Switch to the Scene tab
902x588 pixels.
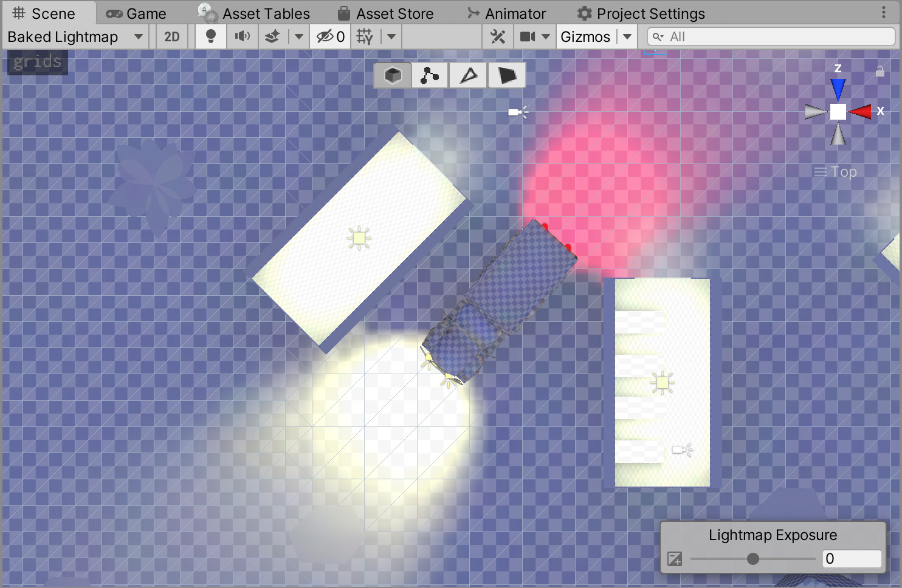44,13
